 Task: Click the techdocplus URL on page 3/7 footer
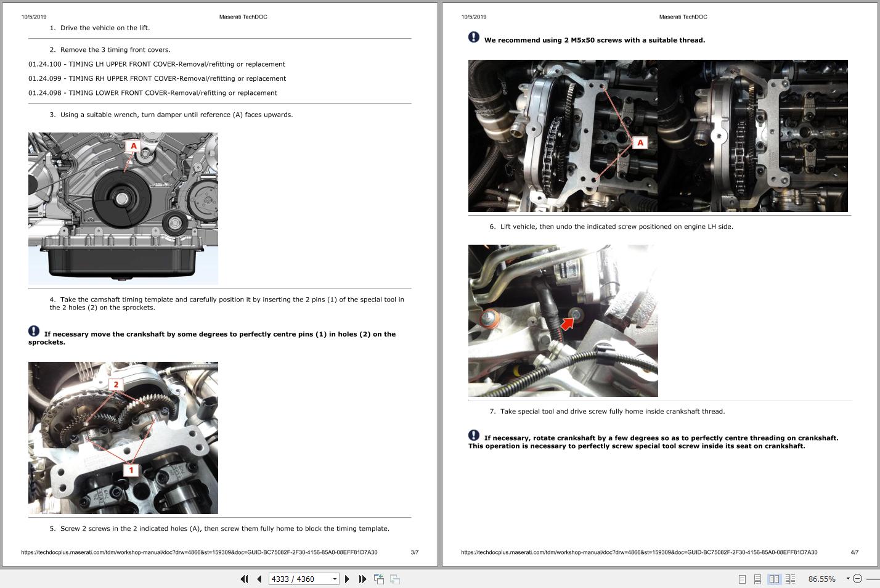click(x=199, y=552)
